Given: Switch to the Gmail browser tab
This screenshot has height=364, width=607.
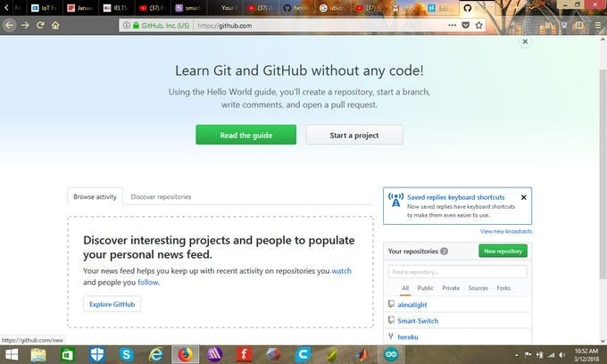Looking at the screenshot, I should (x=403, y=8).
